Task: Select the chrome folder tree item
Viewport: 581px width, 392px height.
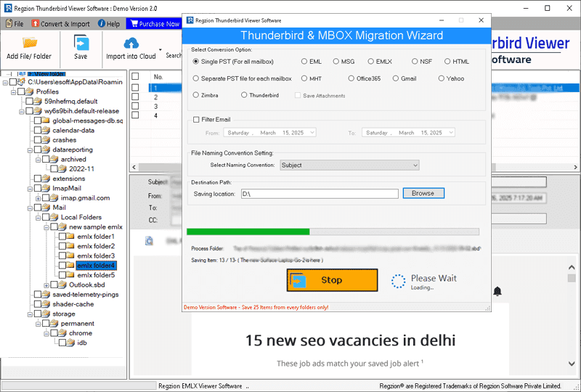Action: click(x=81, y=333)
